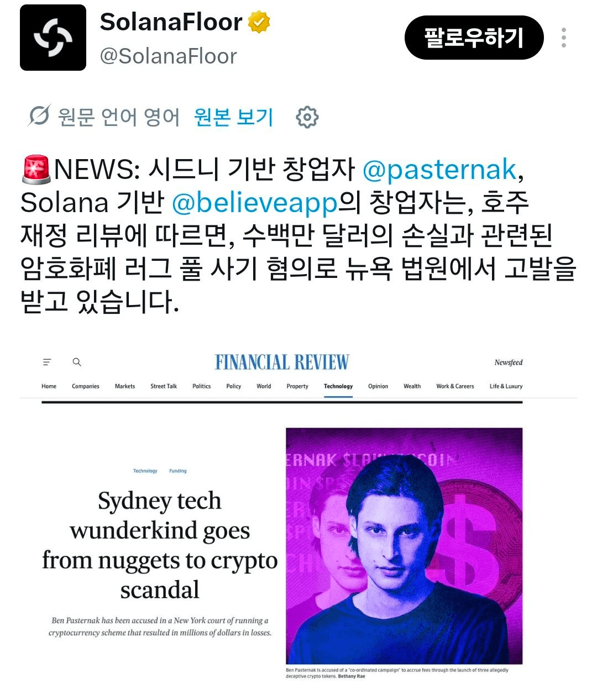Tap the gold verified badge

tap(259, 23)
